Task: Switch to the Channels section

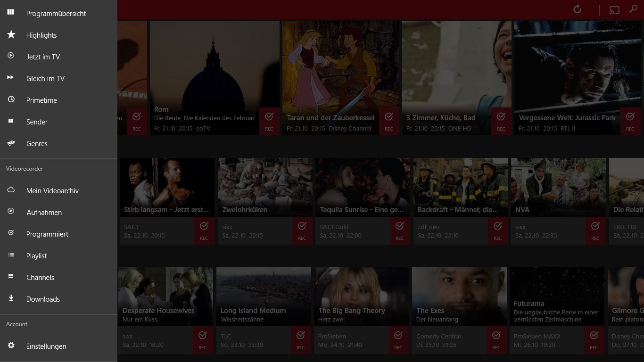Action: coord(40,277)
